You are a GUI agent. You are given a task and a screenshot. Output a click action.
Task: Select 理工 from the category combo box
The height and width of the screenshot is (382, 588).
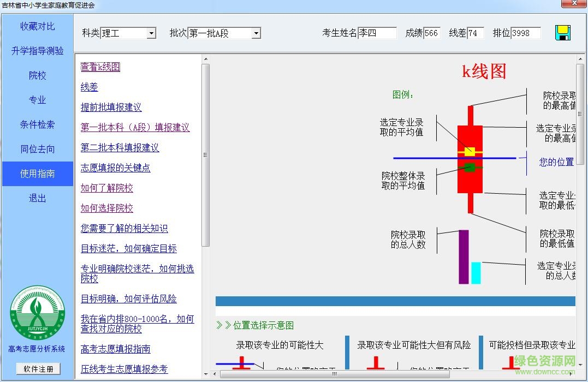pyautogui.click(x=126, y=33)
